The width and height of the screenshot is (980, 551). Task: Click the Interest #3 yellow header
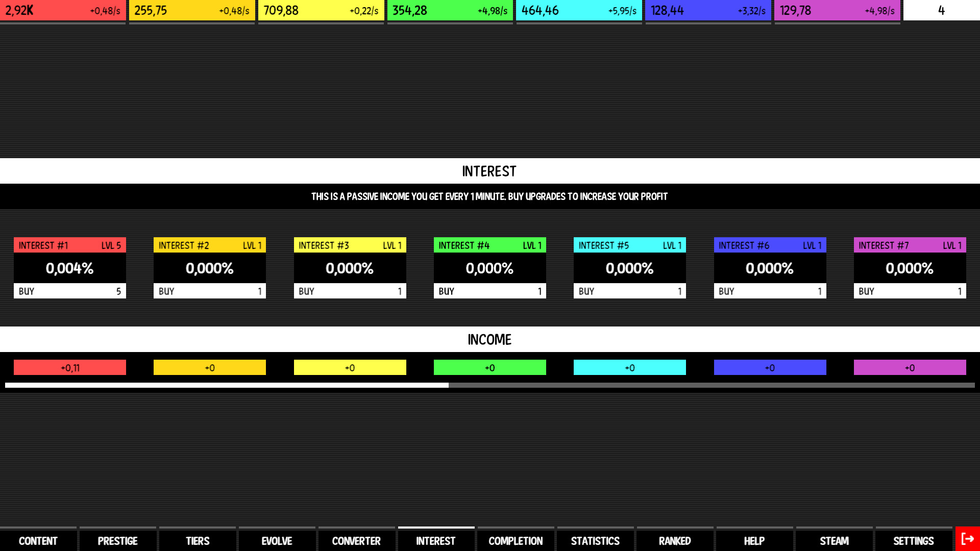click(350, 245)
